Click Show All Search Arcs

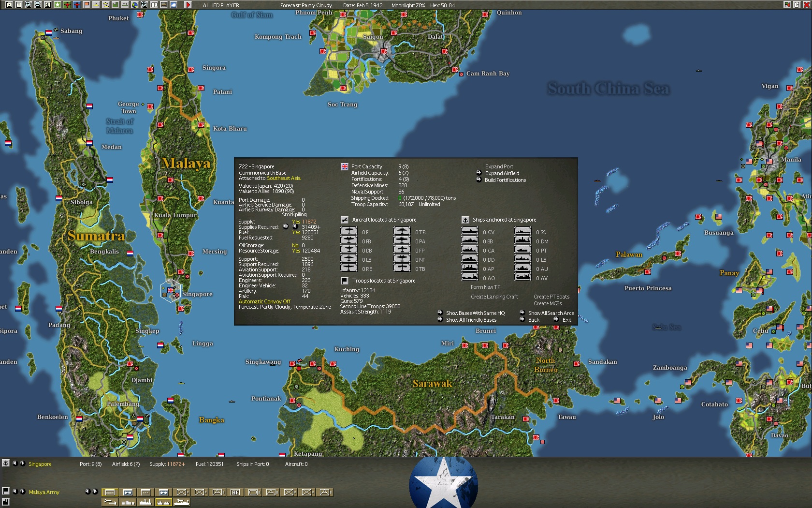pyautogui.click(x=551, y=313)
